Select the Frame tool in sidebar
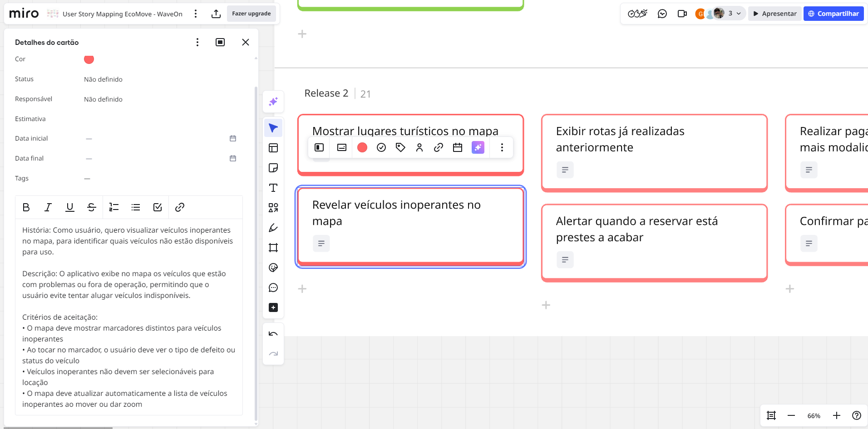Screen dimensions: 868x429 click(x=273, y=248)
